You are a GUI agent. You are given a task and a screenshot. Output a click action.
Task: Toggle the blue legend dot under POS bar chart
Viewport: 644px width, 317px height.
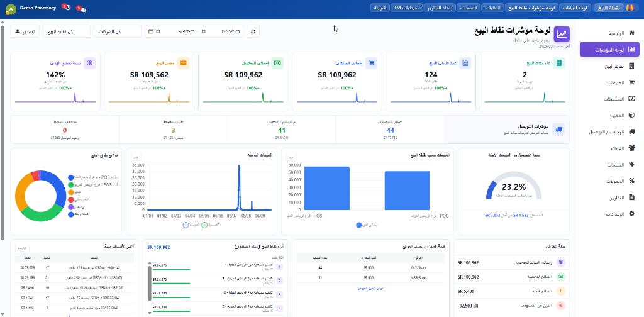click(359, 225)
